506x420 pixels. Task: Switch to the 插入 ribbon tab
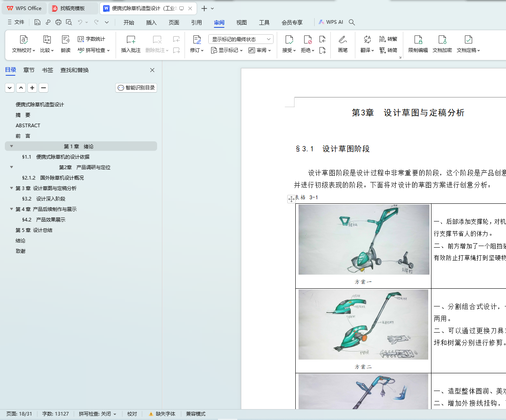click(x=151, y=22)
